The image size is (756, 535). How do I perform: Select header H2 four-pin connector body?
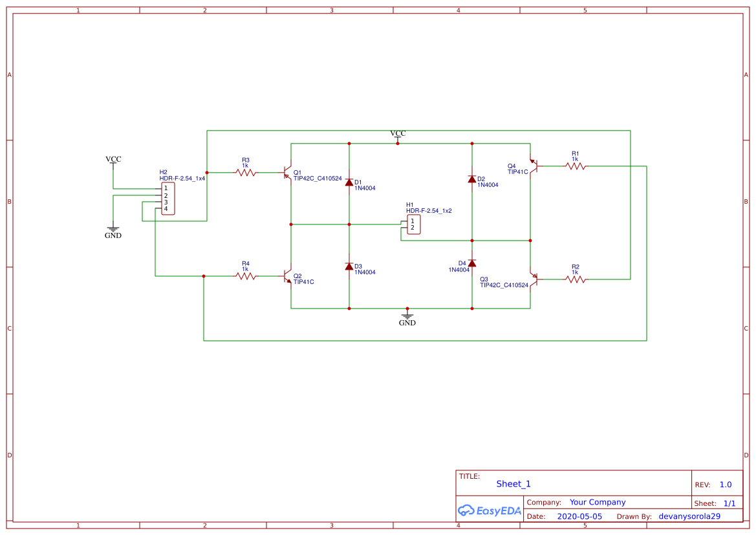pos(167,198)
